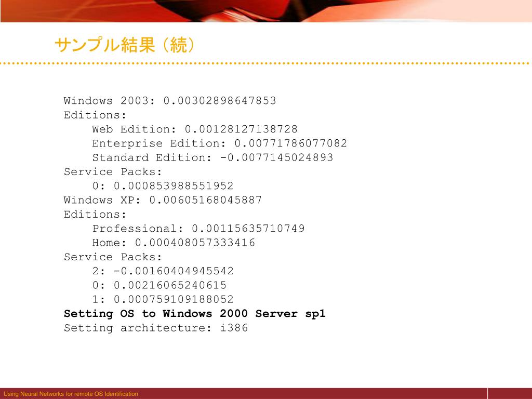Select 'Enterprise Edition: 0.00771786077082' line
The image size is (532, 399).
click(220, 143)
